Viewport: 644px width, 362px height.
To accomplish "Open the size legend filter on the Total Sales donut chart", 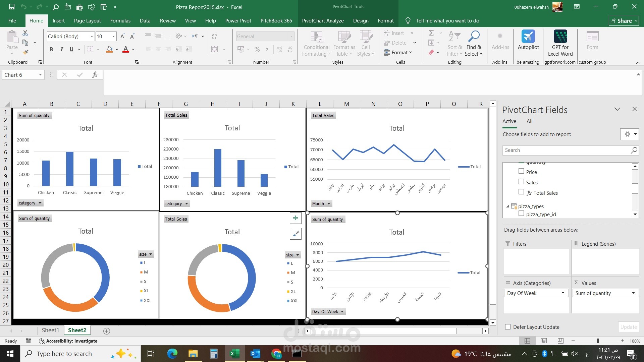I will tap(292, 255).
